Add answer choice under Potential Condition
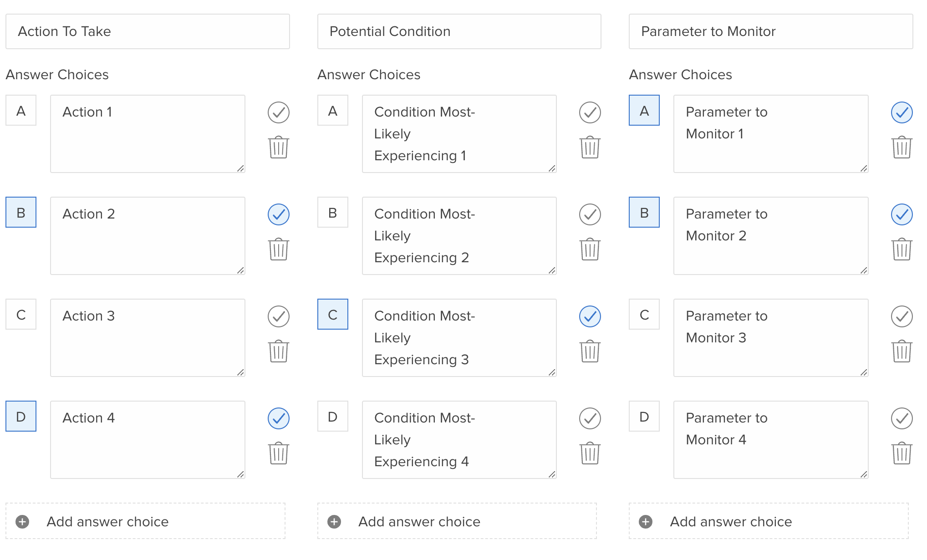Image resolution: width=927 pixels, height=560 pixels. click(x=457, y=521)
